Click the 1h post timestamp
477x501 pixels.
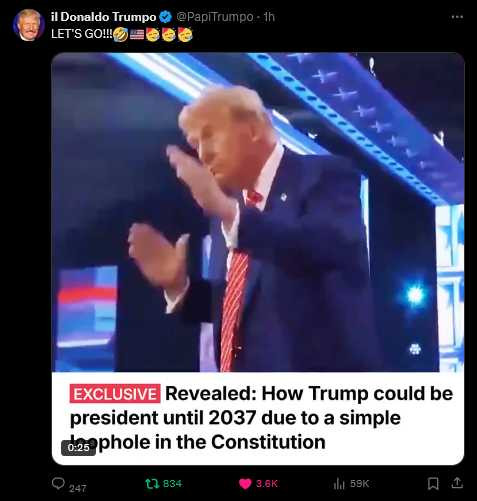point(269,17)
